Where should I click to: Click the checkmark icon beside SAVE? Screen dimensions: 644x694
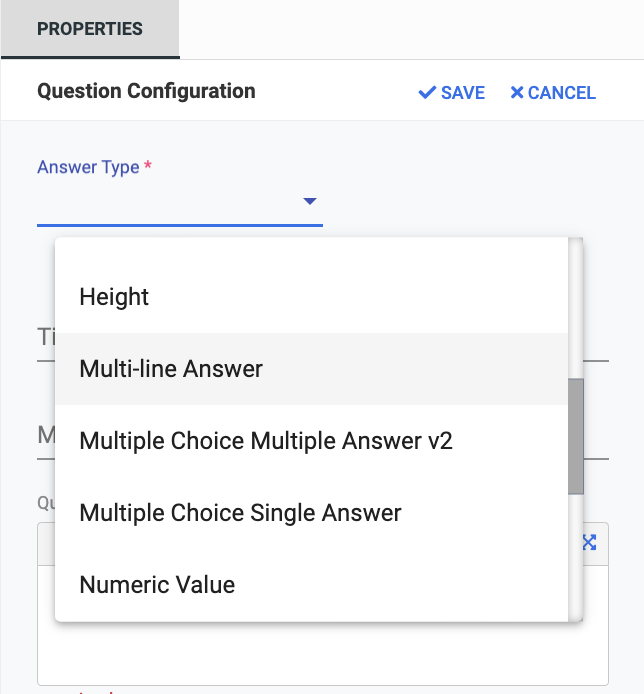point(427,93)
